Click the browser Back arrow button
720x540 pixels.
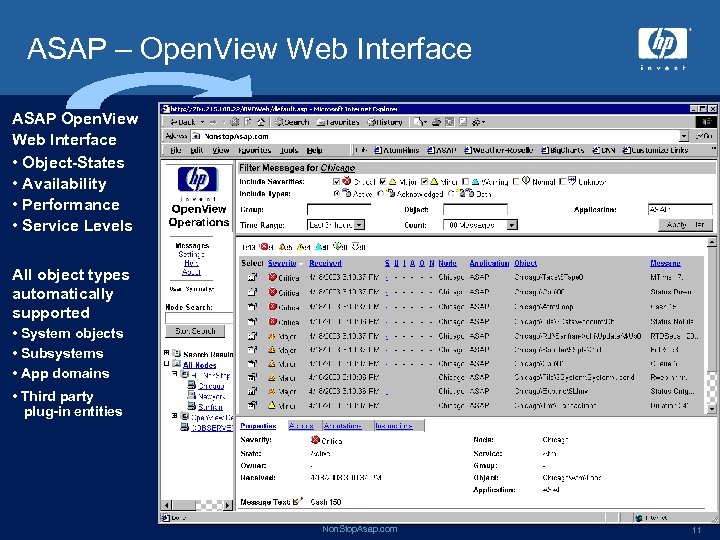pos(182,122)
